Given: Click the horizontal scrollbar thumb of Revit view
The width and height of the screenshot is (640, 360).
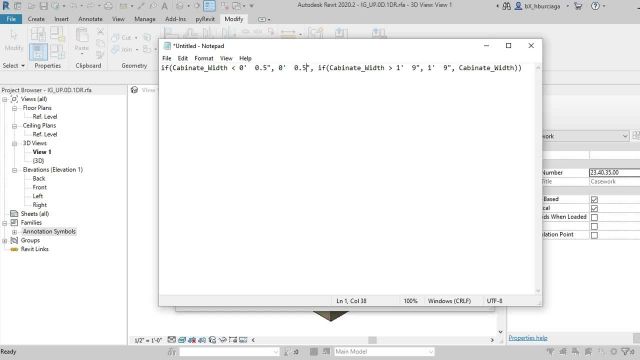Looking at the screenshot, I should click(372, 340).
